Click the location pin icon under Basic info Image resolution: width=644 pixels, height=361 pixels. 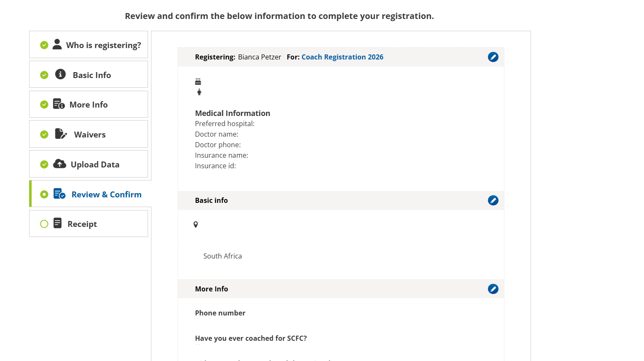click(x=196, y=225)
